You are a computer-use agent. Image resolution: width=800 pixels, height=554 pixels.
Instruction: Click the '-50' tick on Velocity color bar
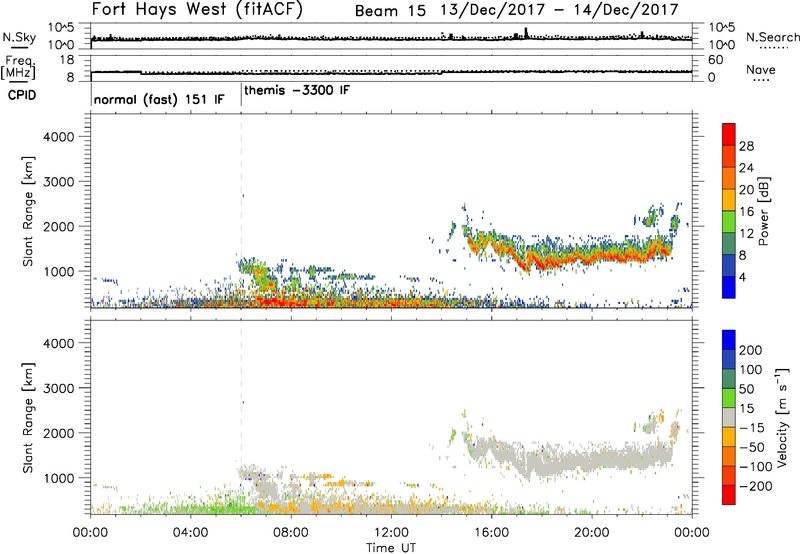pos(752,447)
